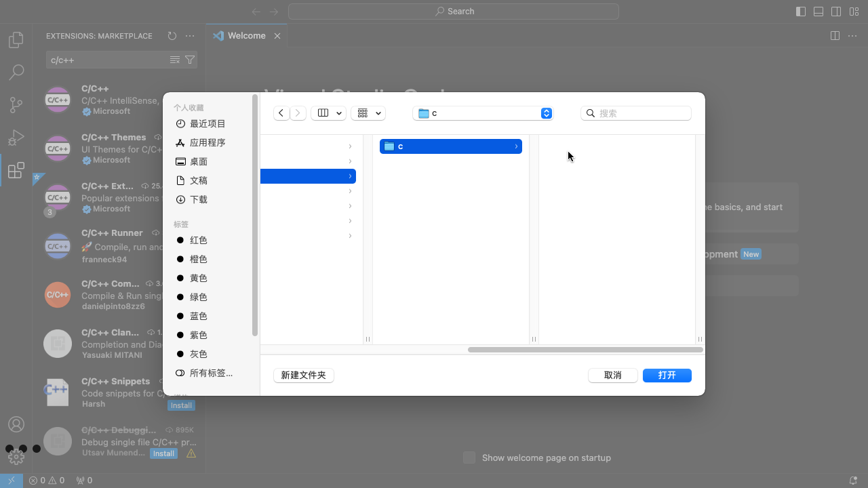The height and width of the screenshot is (488, 868).
Task: Go back with title bar arrow
Action: tap(256, 12)
